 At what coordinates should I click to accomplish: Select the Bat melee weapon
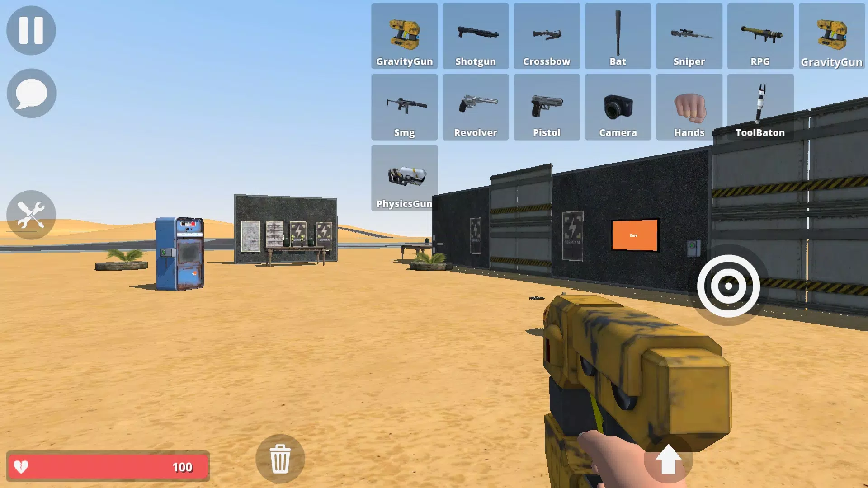click(x=618, y=36)
